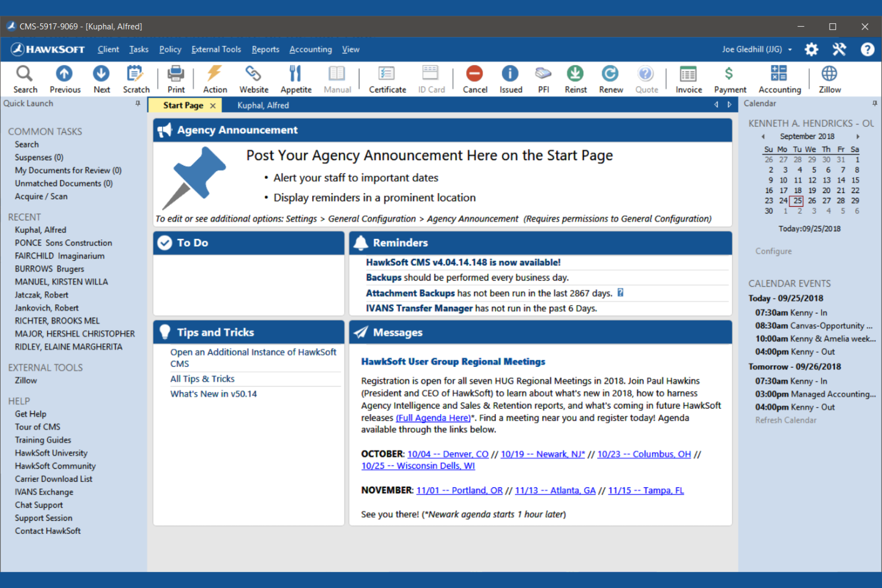
Task: Open the 10/25 Wisconsin Dells link
Action: [x=418, y=466]
